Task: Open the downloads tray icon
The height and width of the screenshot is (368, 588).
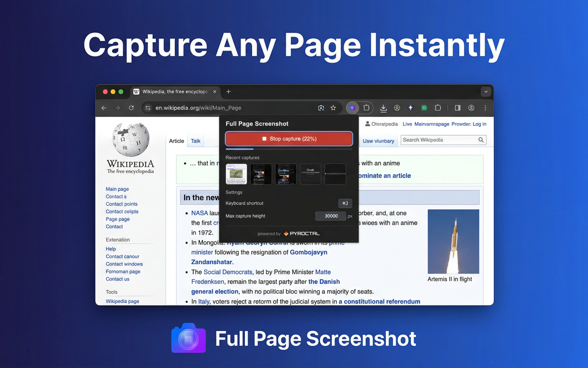Action: point(384,108)
